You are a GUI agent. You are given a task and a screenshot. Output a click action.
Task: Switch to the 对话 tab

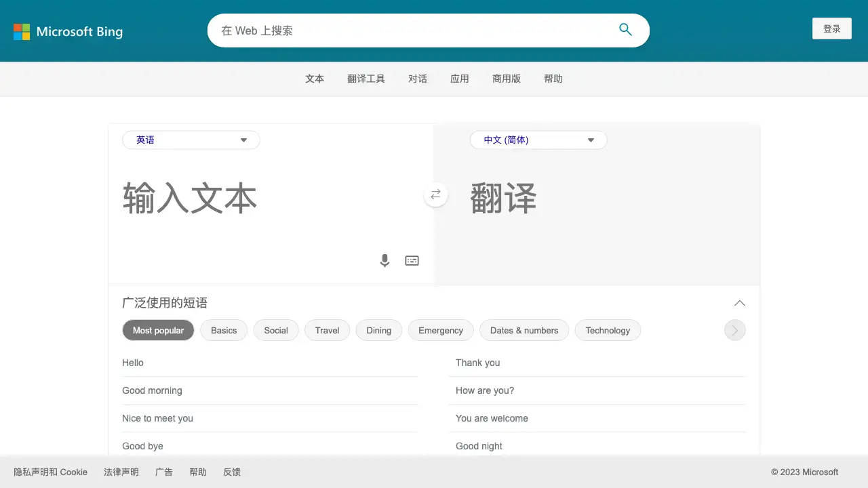418,78
